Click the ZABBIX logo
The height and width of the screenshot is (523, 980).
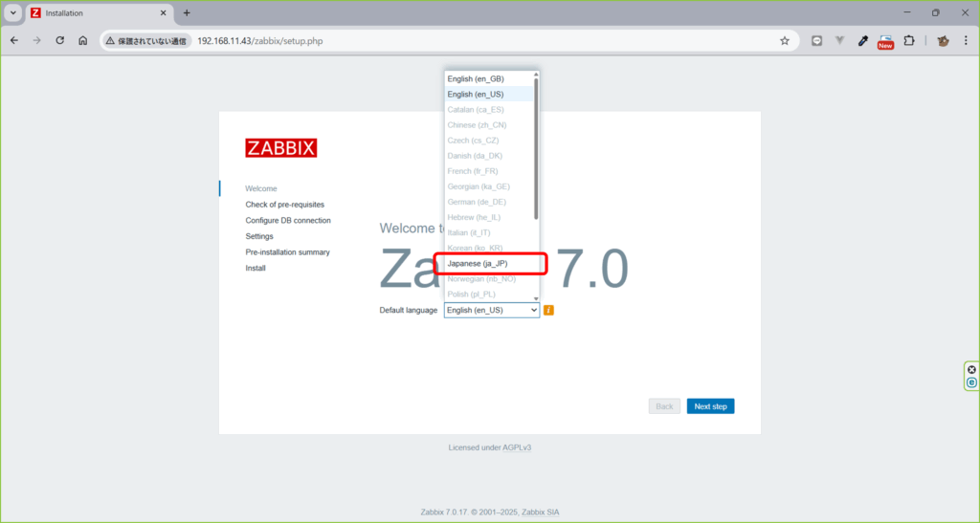click(281, 148)
